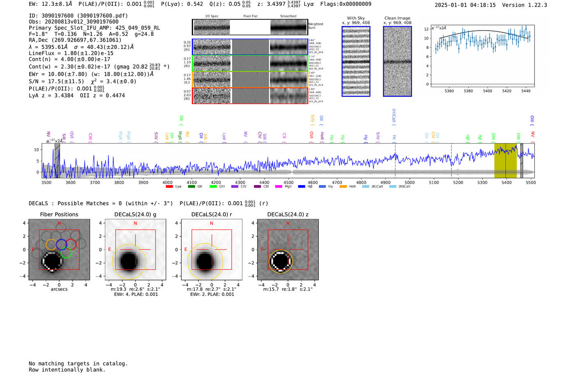Open the Fiber Positions image
The image size is (576, 392).
[59, 250]
